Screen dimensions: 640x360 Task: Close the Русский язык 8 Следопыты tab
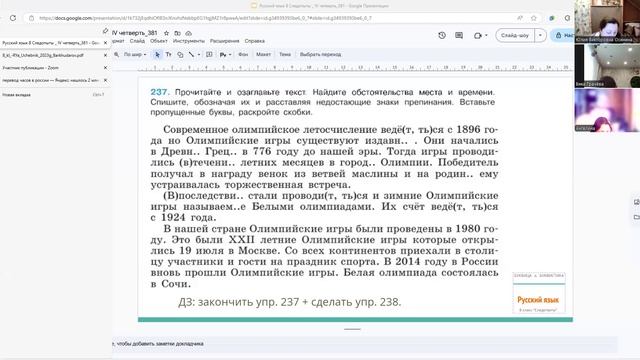point(105,43)
